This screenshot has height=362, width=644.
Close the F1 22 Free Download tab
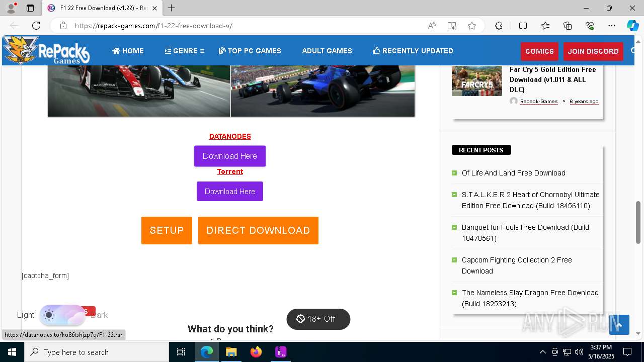pos(154,8)
